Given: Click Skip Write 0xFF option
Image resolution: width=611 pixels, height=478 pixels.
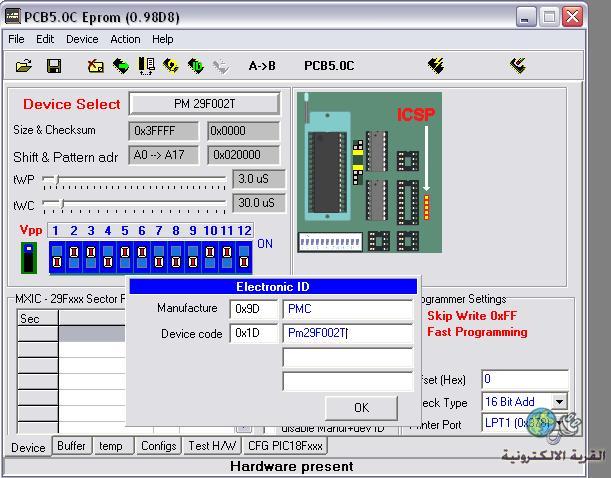Looking at the screenshot, I should [472, 316].
